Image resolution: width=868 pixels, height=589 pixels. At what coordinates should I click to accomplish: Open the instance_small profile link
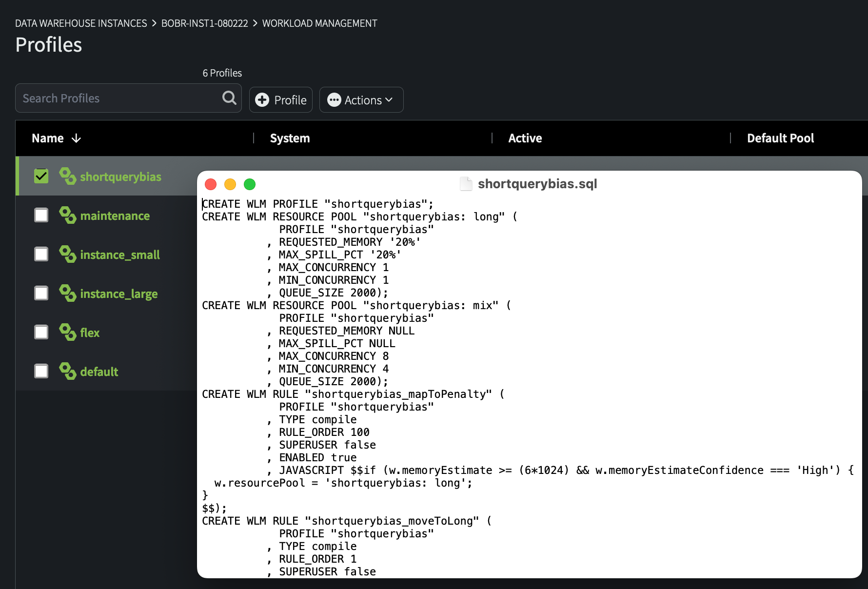(120, 255)
